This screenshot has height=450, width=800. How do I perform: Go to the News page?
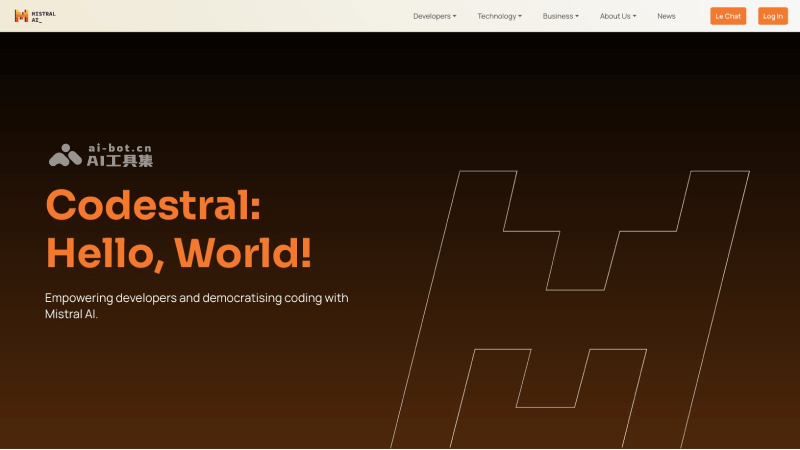coord(666,16)
